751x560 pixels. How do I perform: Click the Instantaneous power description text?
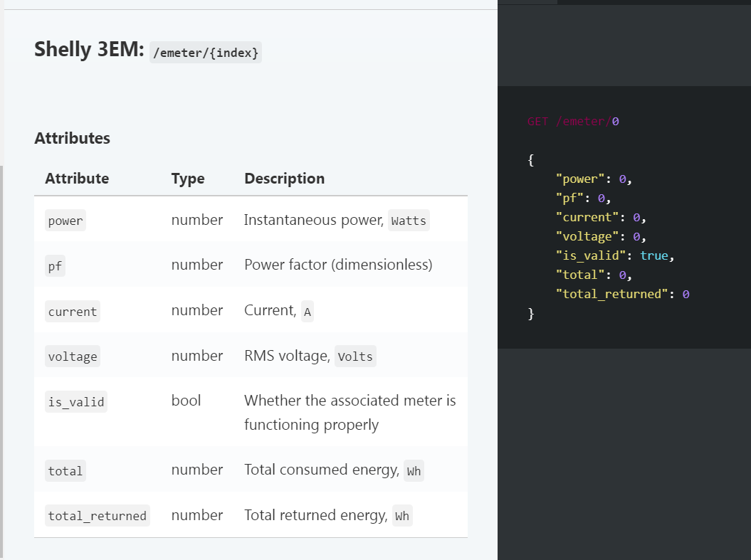[314, 220]
